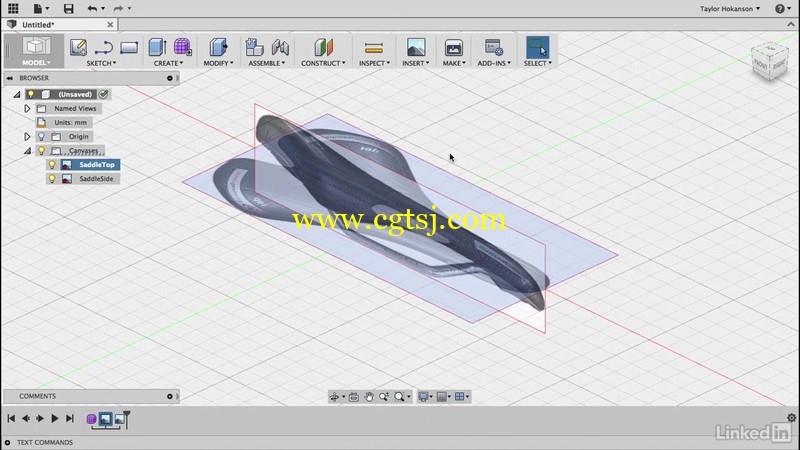Select the Line sketch tool
Viewport: 800px width, 450px height.
pos(104,47)
